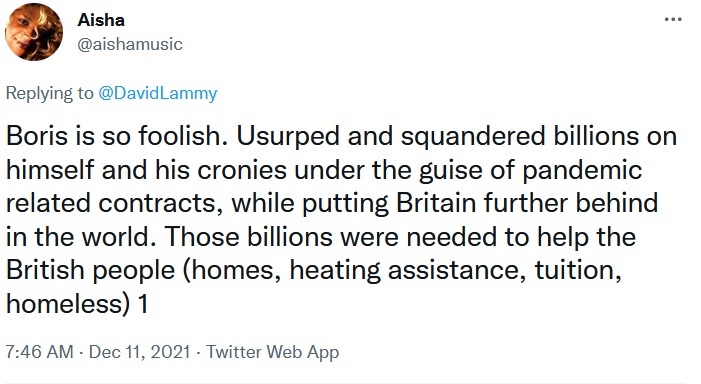The image size is (701, 384).
Task: Open the Twitter Web App source link
Action: (273, 352)
